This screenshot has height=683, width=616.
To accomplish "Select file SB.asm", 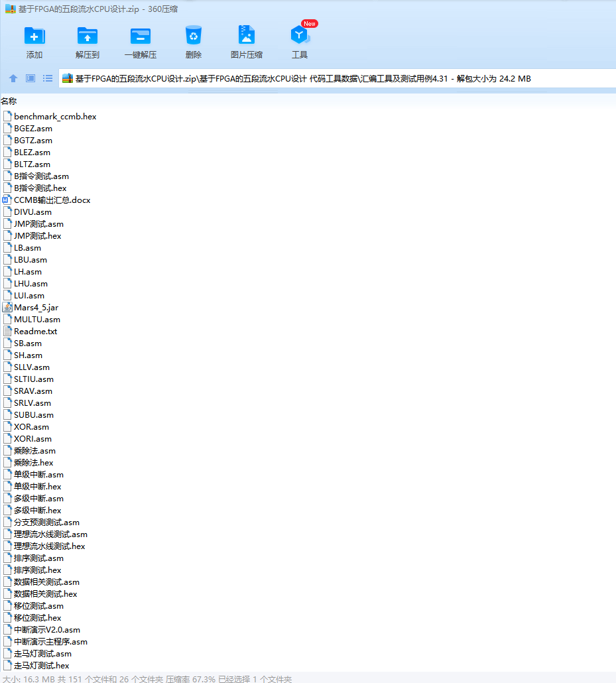I will pyautogui.click(x=28, y=343).
